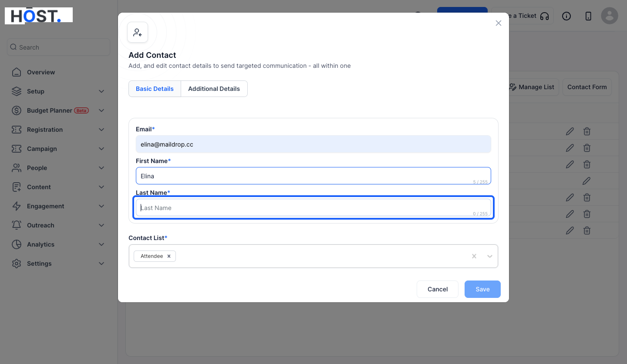Image resolution: width=627 pixels, height=364 pixels.
Task: Open the Analytics menu item
Action: (58, 244)
